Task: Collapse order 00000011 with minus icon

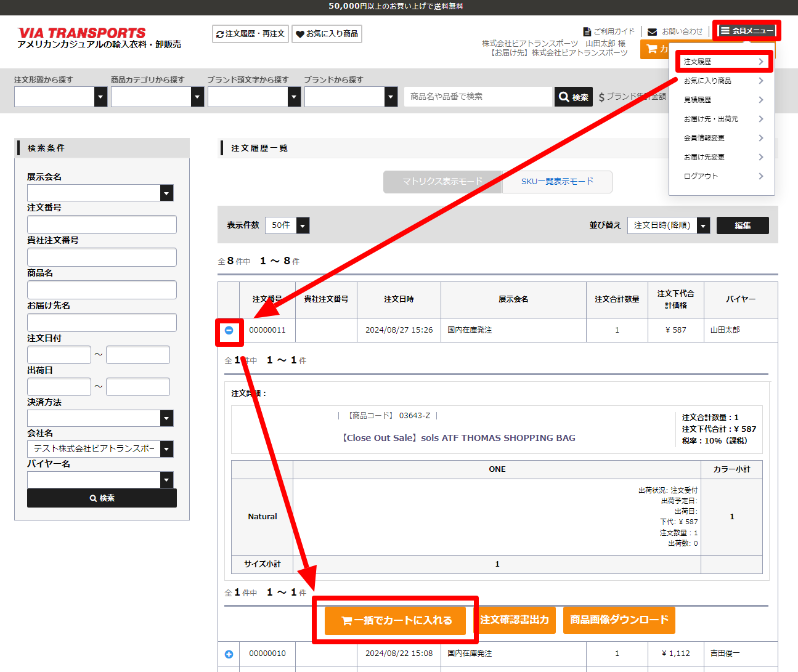Action: (229, 330)
